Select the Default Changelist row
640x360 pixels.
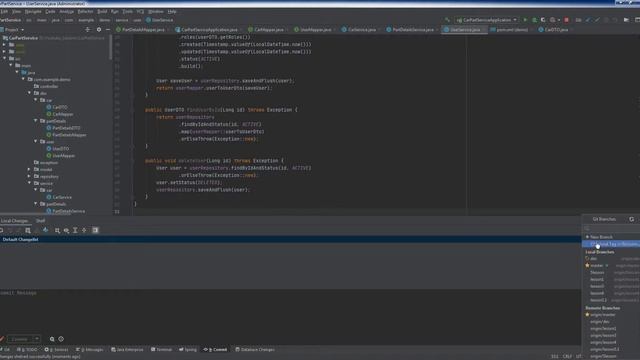290,240
